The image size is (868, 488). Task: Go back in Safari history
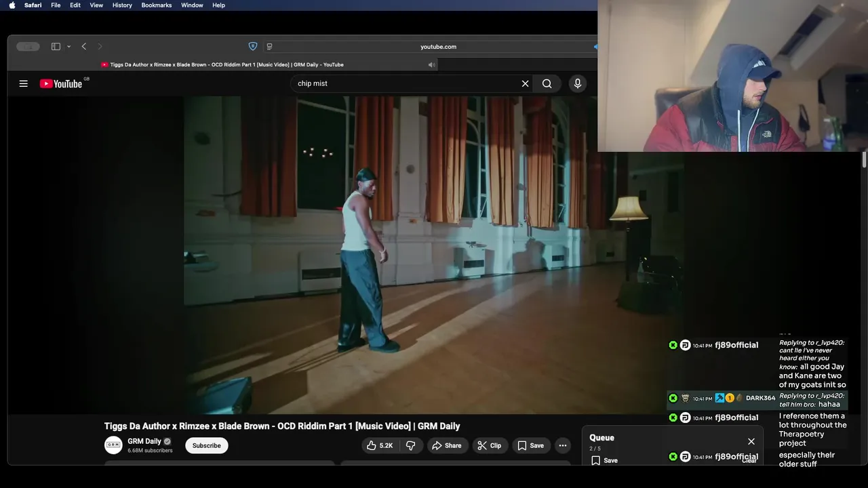84,47
